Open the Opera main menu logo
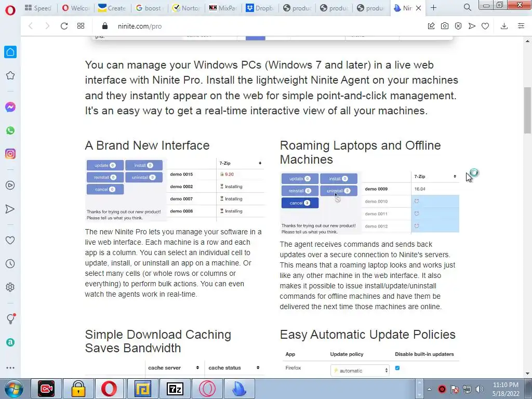The image size is (532, 399). click(x=10, y=10)
